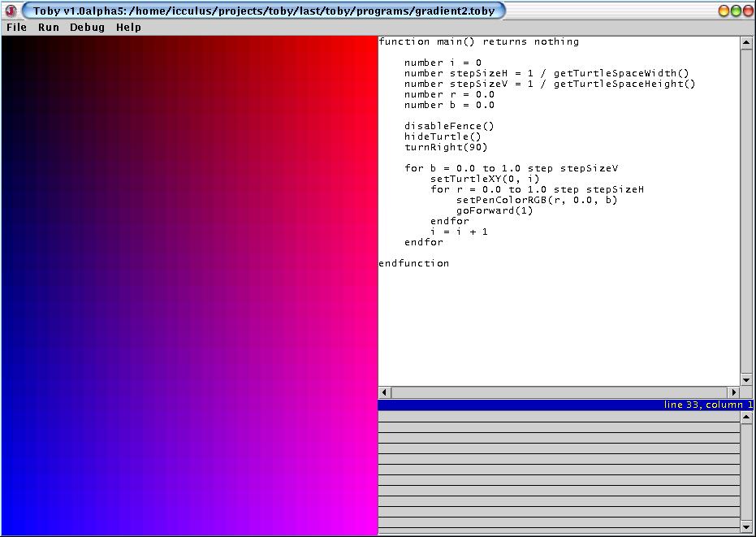Click the code editor vertical scrollbar track
Viewport: 756px width, 537px height.
click(746, 211)
